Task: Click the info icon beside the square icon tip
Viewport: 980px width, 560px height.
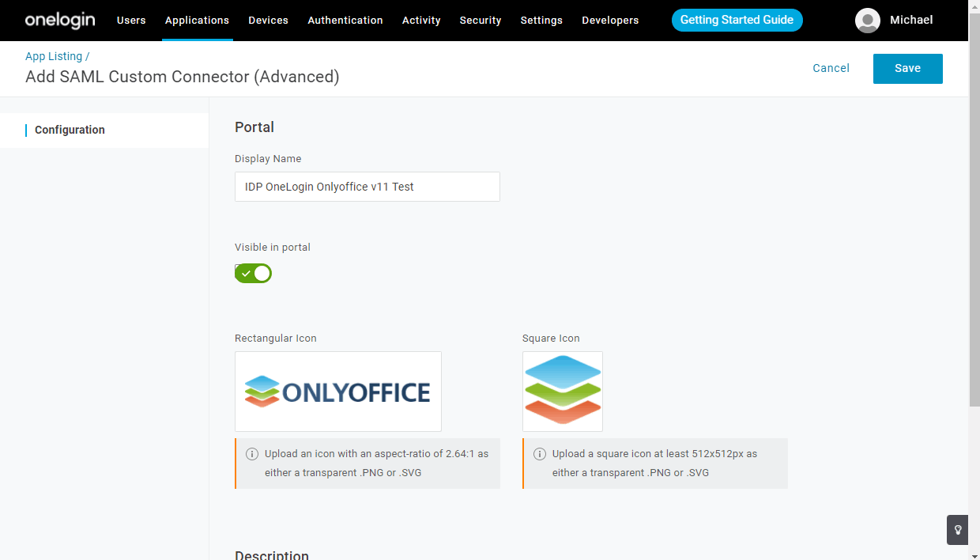Action: pos(539,453)
